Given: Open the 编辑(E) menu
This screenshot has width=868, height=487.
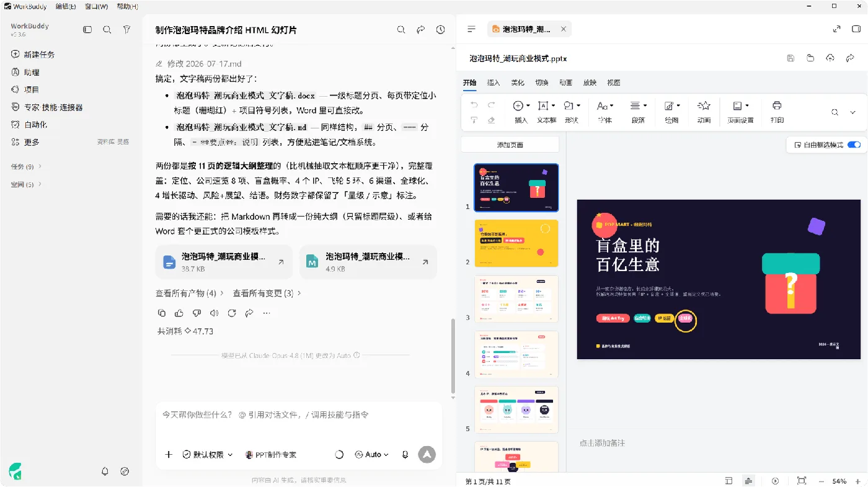Looking at the screenshot, I should (66, 6).
